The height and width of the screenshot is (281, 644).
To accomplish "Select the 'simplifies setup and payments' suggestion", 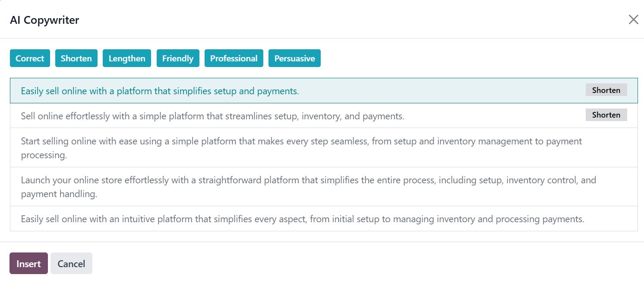I will 160,91.
